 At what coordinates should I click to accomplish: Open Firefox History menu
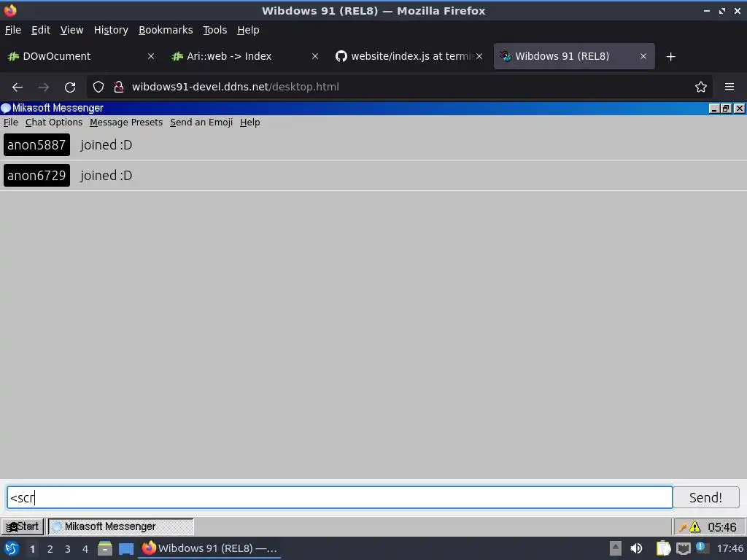coord(111,30)
